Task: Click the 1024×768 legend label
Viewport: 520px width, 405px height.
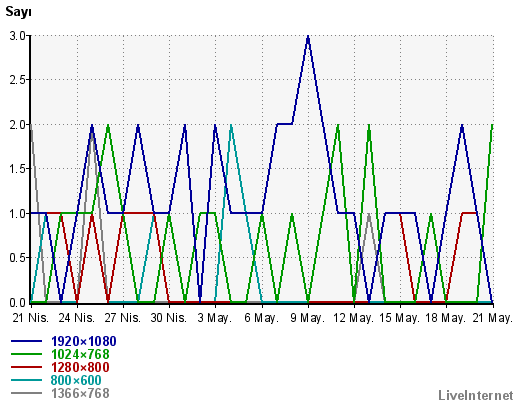Action: click(x=80, y=354)
